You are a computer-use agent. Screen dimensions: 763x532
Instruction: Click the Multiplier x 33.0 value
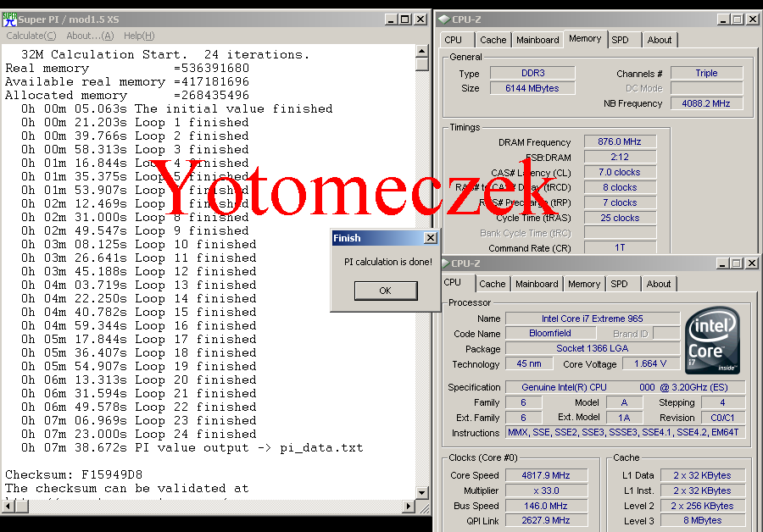click(x=546, y=490)
